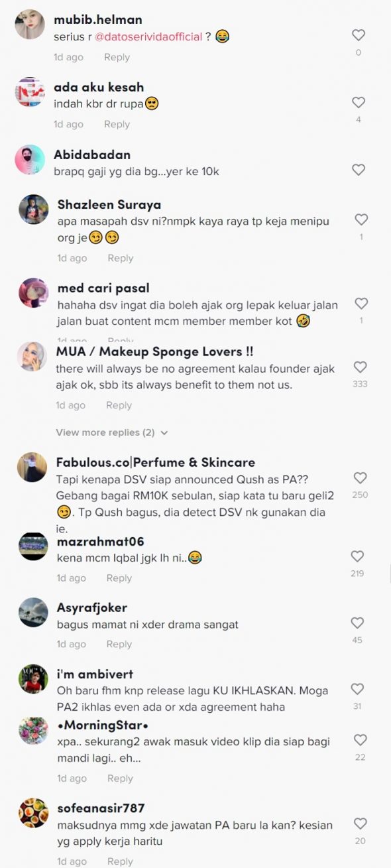Screen dimensions: 391x868
Task: Like mubib.helman's comment with heart icon
Action: pyautogui.click(x=359, y=36)
